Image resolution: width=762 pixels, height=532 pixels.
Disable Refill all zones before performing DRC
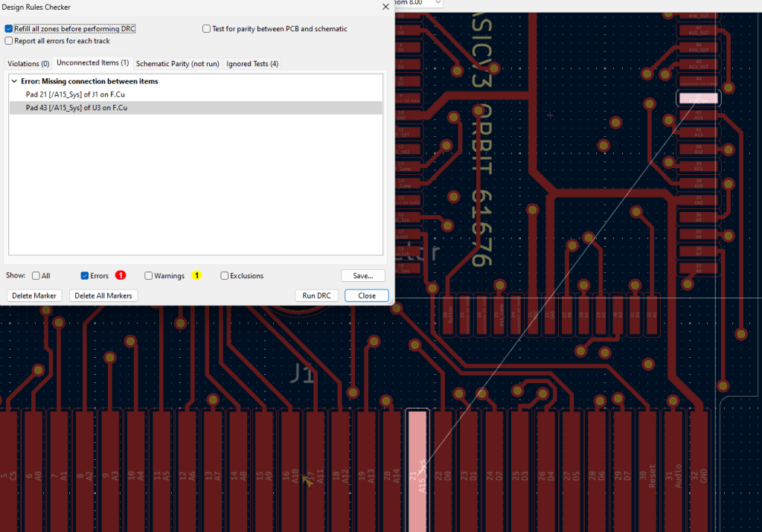click(x=9, y=29)
